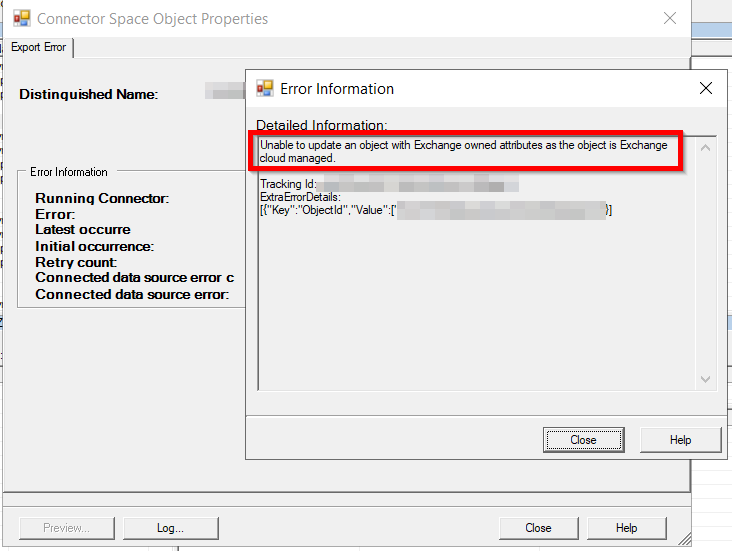Click the Distinguished Name label
The image size is (732, 551).
88,94
